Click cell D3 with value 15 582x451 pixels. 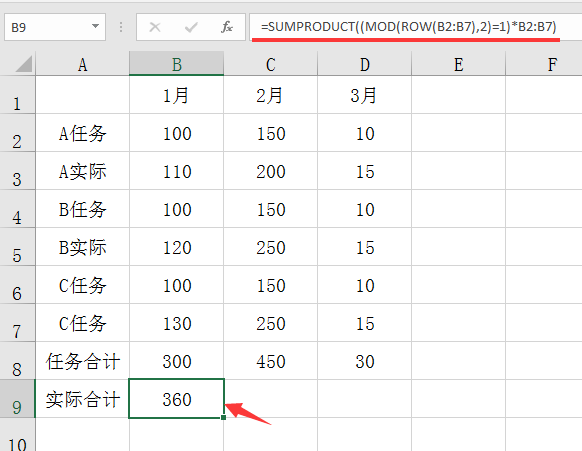364,171
